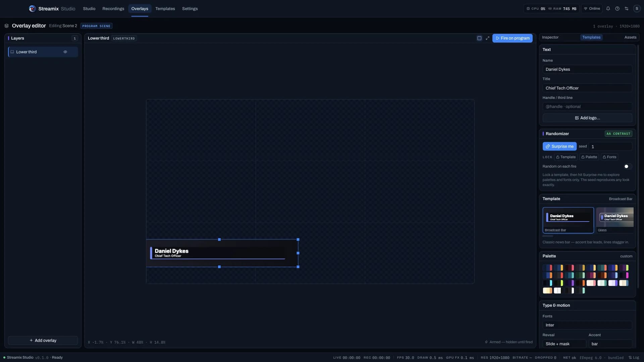The height and width of the screenshot is (362, 644).
Task: Click the Overlay editor stacked-layers icon
Action: tap(6, 26)
